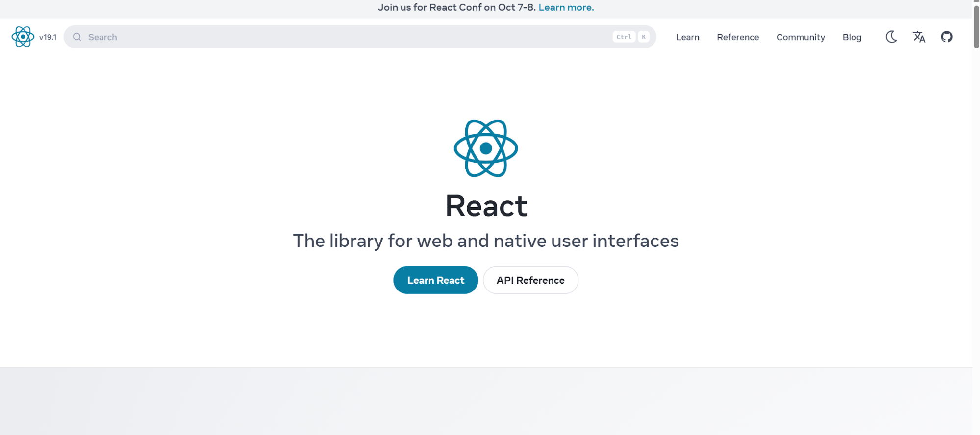Click the page vertical scrollbar thumb
Screen dimensions: 980x435
point(976,27)
